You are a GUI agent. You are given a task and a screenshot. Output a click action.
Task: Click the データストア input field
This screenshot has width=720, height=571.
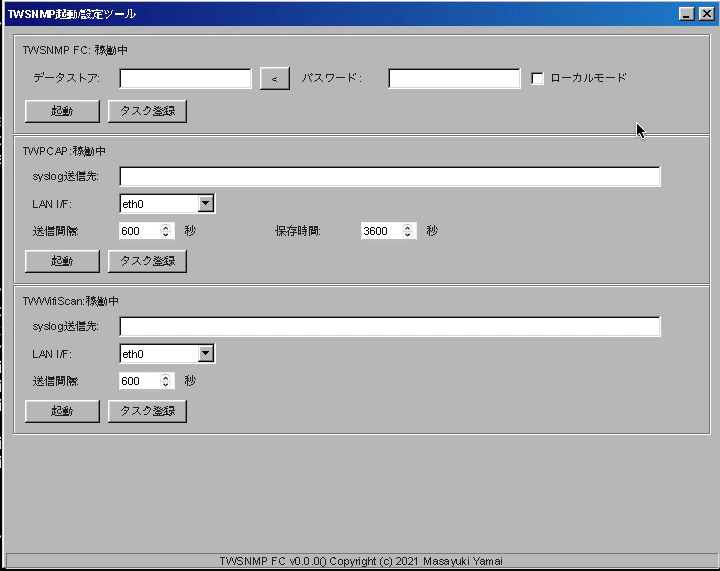(x=186, y=78)
